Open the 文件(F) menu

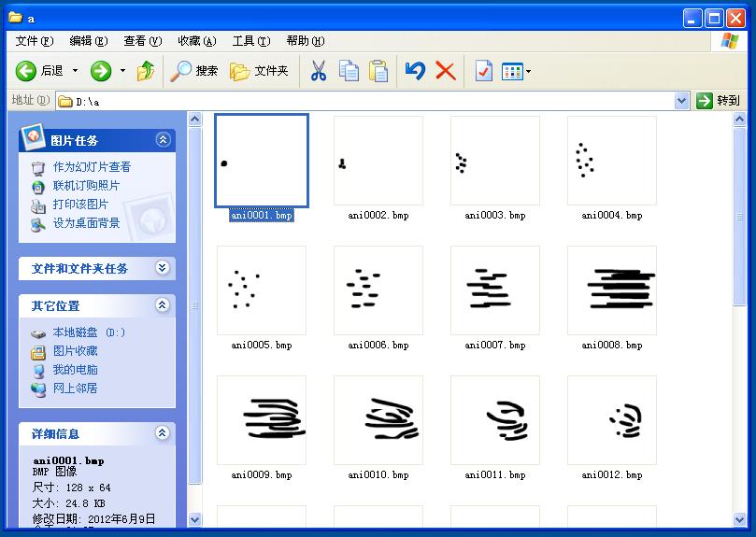coord(35,41)
